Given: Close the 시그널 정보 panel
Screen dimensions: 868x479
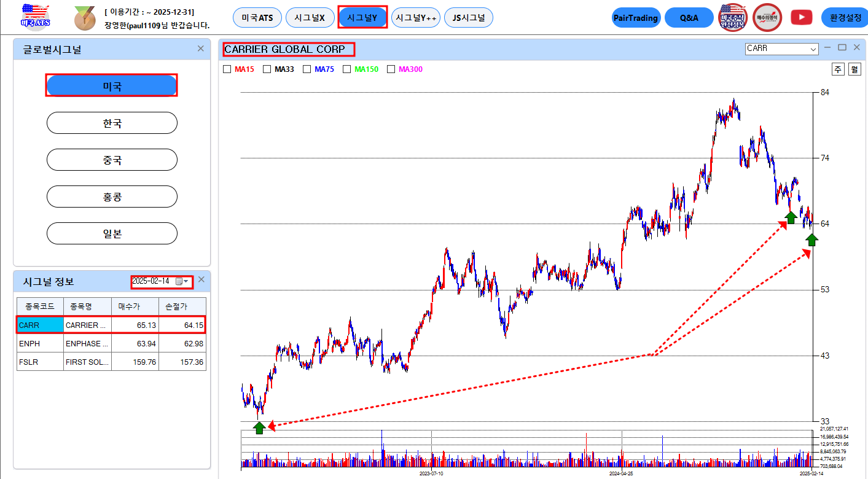Looking at the screenshot, I should click(201, 279).
